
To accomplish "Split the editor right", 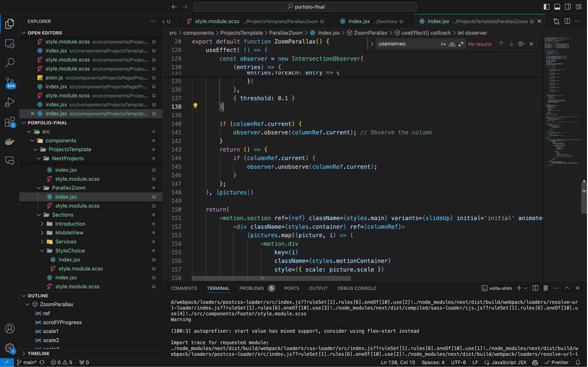I will coord(567,21).
